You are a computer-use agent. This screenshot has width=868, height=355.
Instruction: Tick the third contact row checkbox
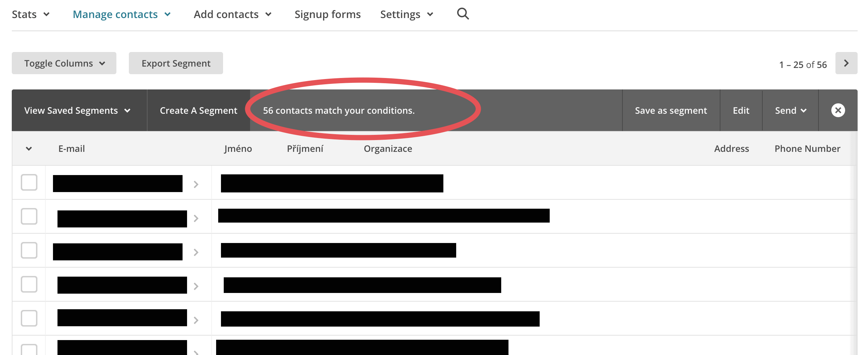(29, 250)
